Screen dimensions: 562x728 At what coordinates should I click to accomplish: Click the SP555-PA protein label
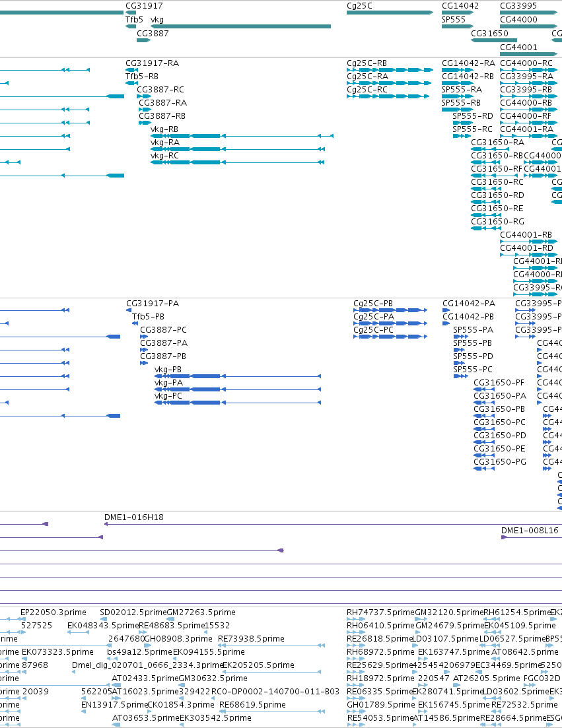474,330
